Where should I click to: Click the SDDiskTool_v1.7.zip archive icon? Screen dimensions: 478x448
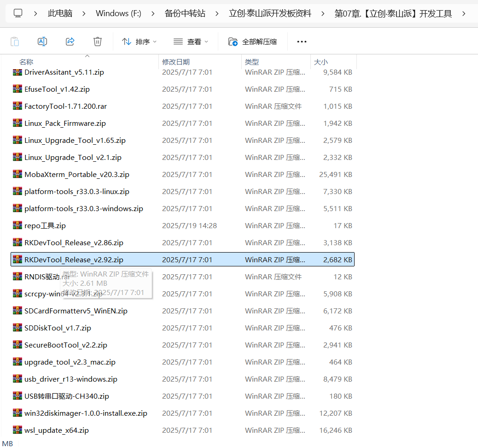click(17, 328)
